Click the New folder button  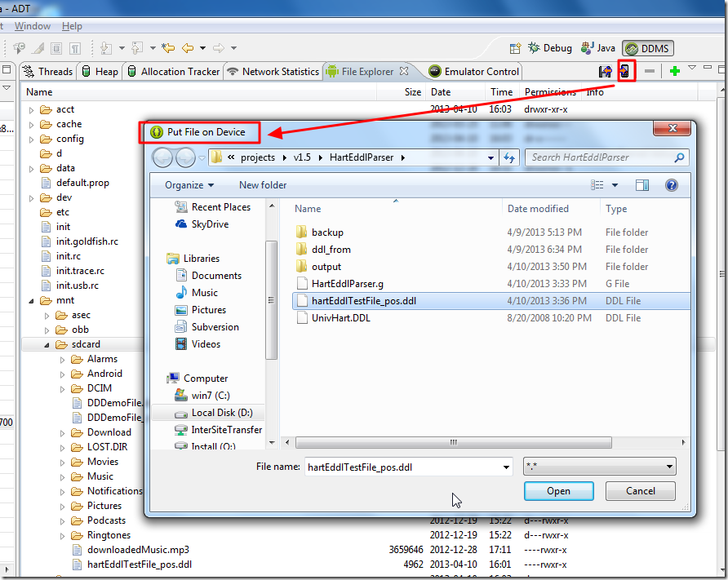(263, 185)
